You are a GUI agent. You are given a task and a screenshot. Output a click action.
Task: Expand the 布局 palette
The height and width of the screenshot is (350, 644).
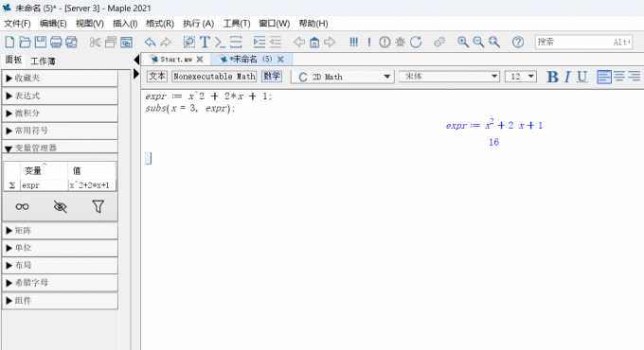coord(60,266)
